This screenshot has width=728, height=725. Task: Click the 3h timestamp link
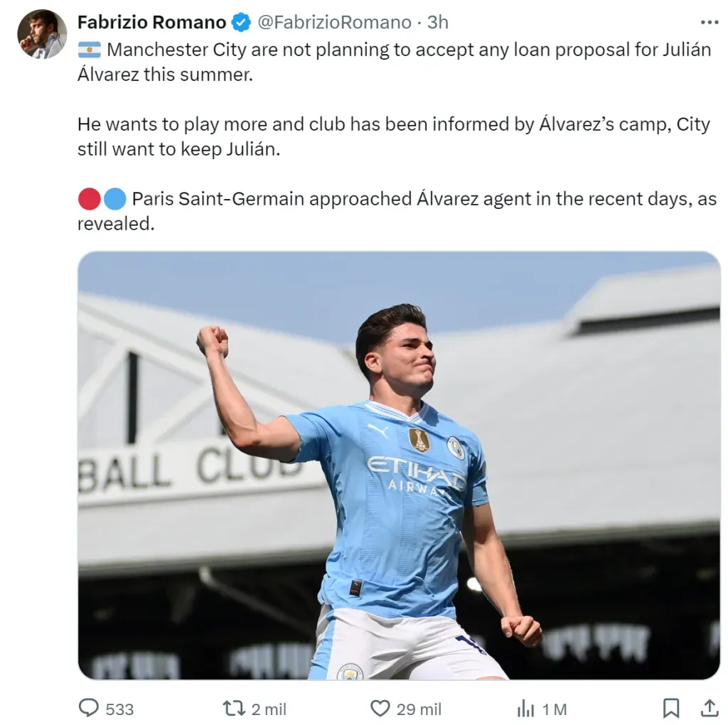(x=437, y=22)
